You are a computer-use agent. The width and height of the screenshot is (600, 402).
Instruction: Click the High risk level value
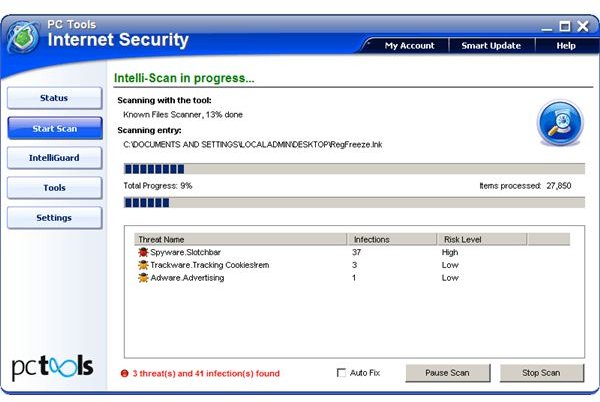(x=450, y=252)
